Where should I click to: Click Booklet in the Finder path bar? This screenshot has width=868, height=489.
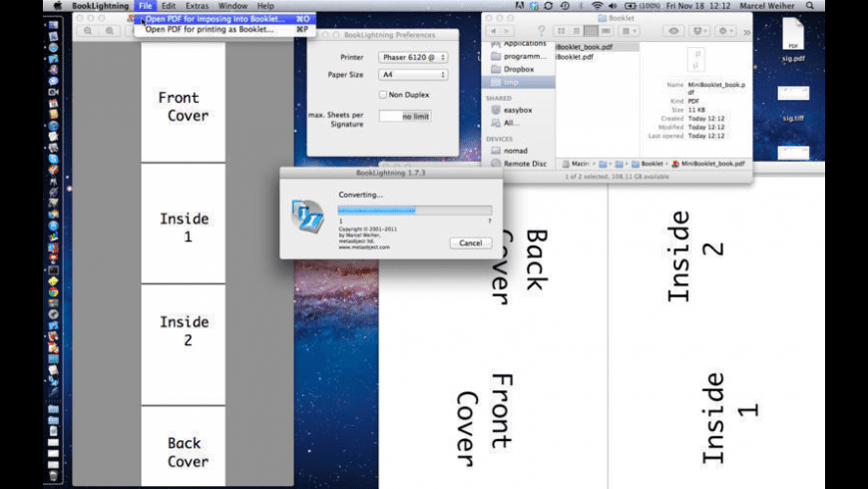tap(648, 164)
